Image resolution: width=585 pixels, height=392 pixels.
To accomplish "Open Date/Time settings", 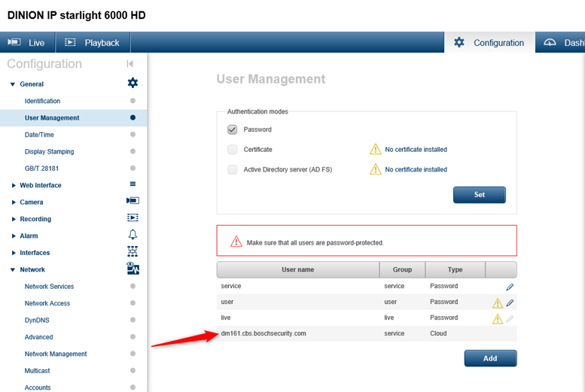I will [39, 135].
